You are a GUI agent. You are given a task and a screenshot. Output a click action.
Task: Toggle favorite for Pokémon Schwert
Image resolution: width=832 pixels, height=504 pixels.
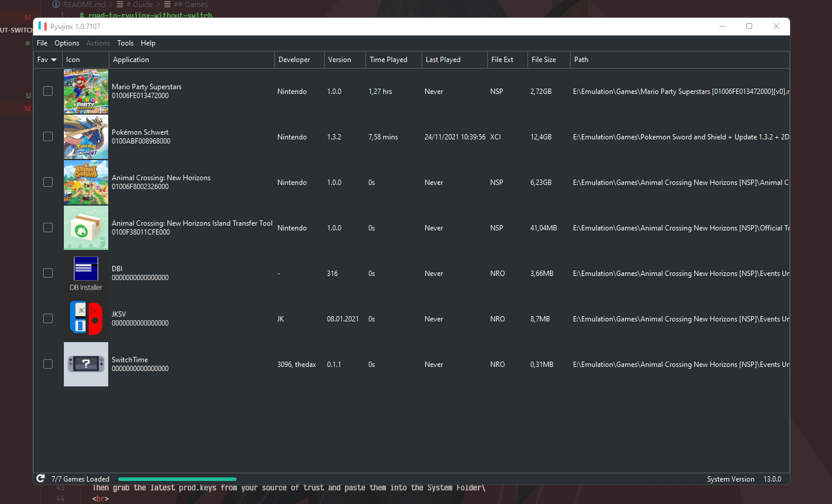48,136
